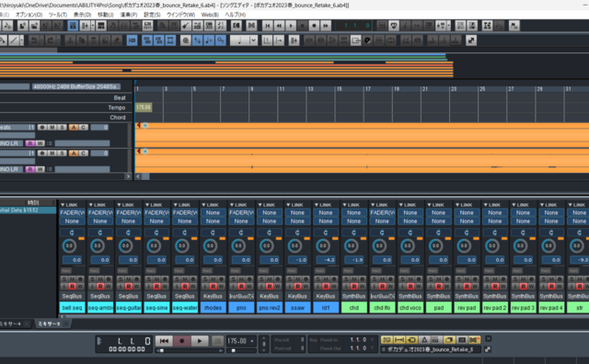This screenshot has width=589, height=364.
Task: Click the record button in the top toolbar
Action: click(314, 26)
